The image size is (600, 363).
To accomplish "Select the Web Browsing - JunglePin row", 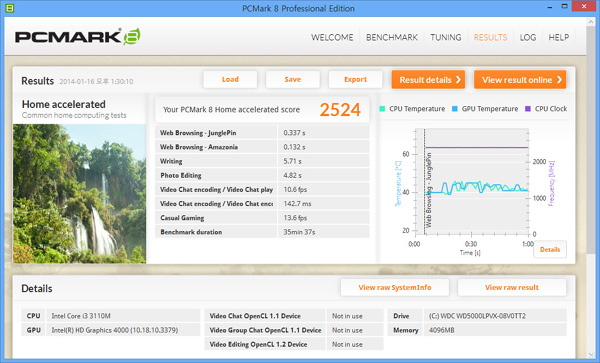I will [x=262, y=133].
